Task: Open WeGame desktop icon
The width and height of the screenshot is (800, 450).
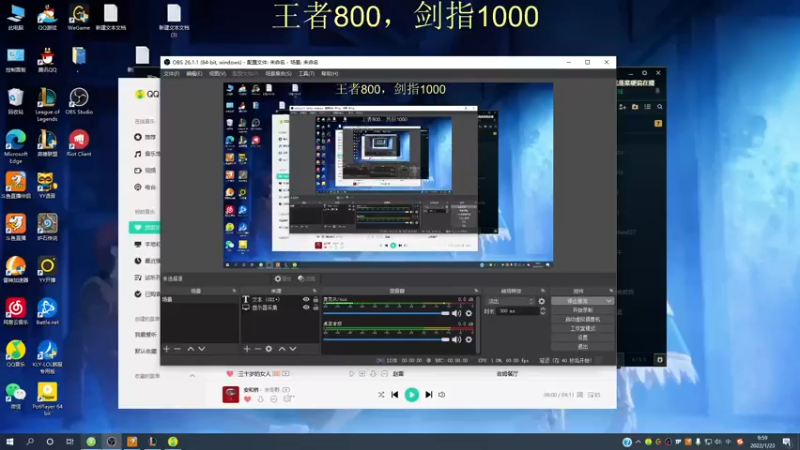Action: [79, 17]
